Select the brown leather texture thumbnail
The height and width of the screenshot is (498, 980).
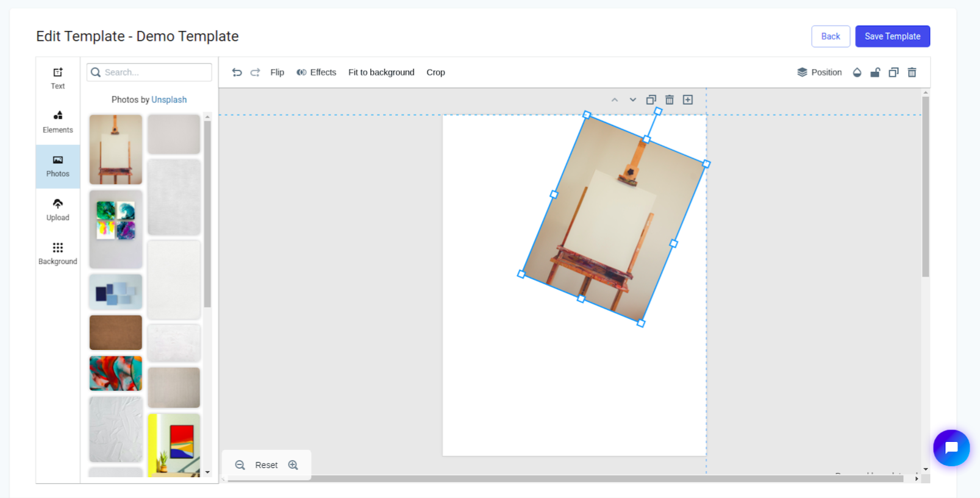click(x=116, y=332)
